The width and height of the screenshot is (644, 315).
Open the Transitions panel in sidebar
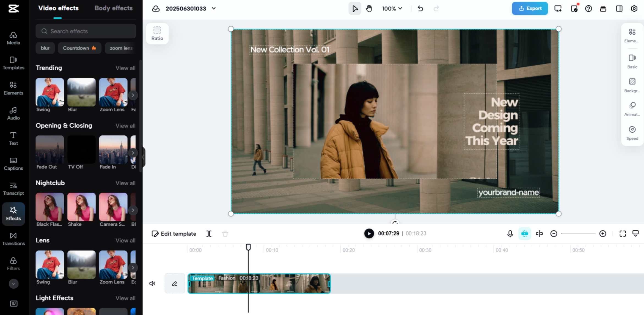tap(13, 239)
